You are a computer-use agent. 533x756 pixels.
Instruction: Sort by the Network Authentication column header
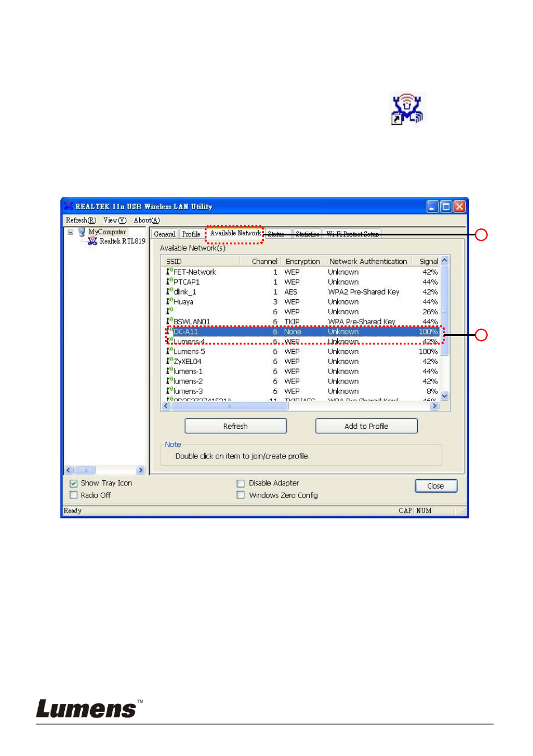(368, 261)
